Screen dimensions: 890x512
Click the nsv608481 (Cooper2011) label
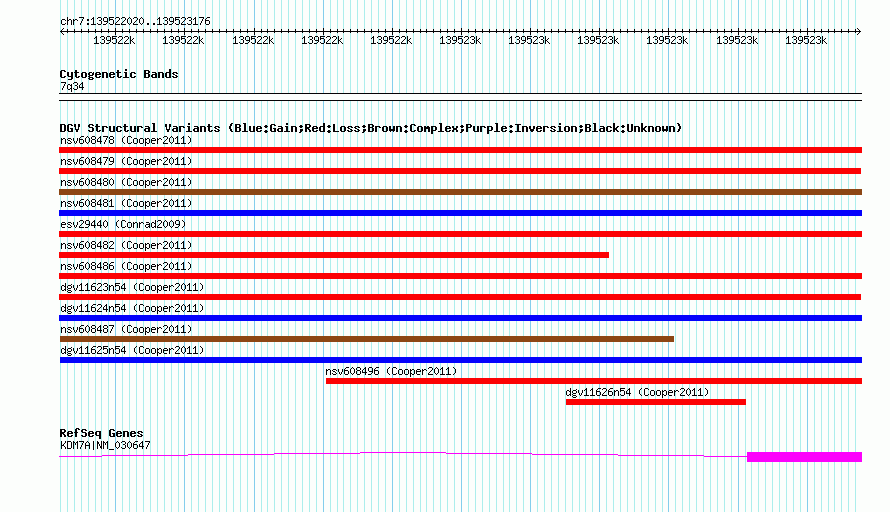coord(126,203)
